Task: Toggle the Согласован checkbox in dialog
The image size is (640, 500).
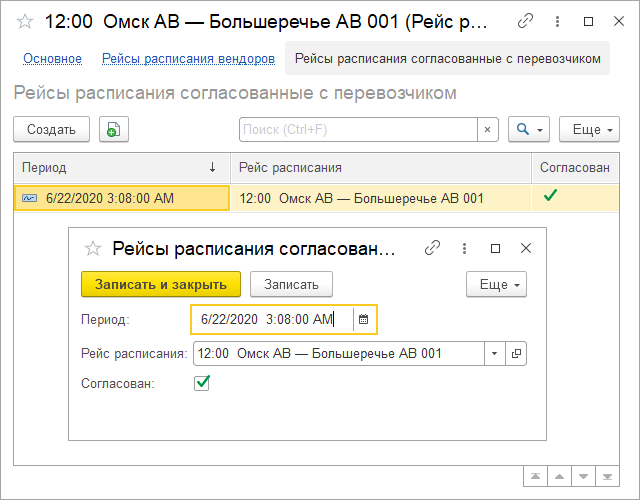Action: pyautogui.click(x=202, y=383)
